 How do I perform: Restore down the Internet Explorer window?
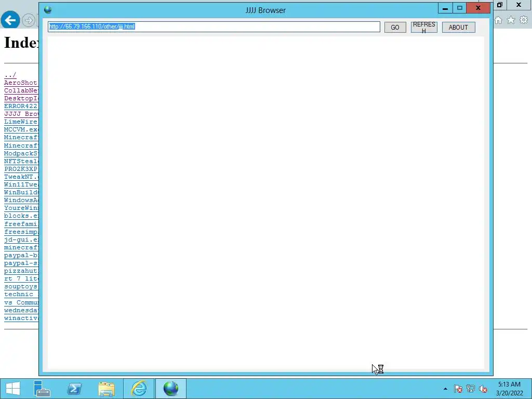499,5
